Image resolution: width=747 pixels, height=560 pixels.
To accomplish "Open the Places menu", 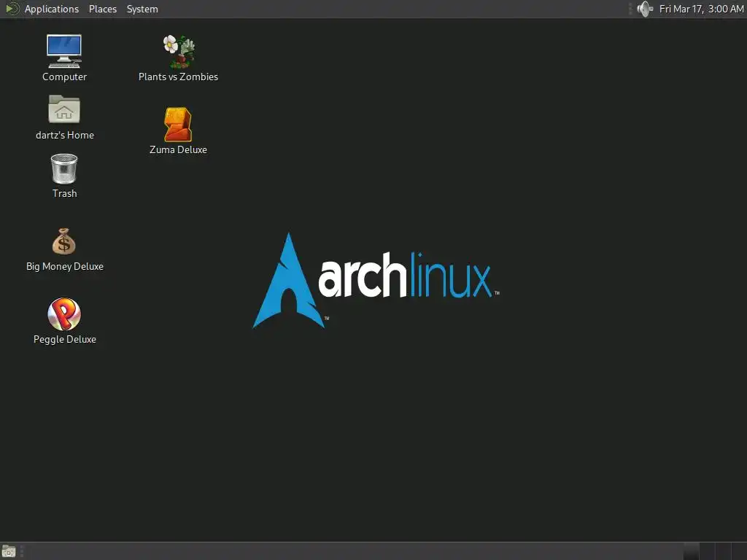I will pyautogui.click(x=102, y=9).
